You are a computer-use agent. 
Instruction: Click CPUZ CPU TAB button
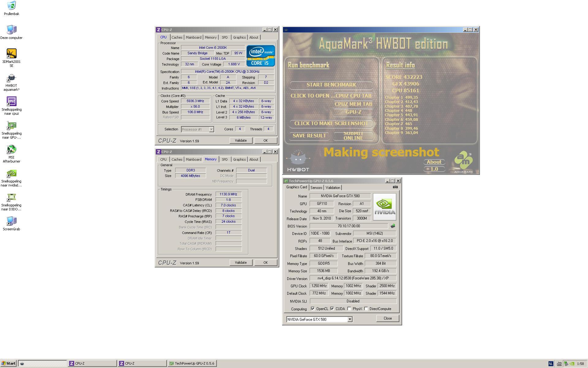(x=353, y=96)
